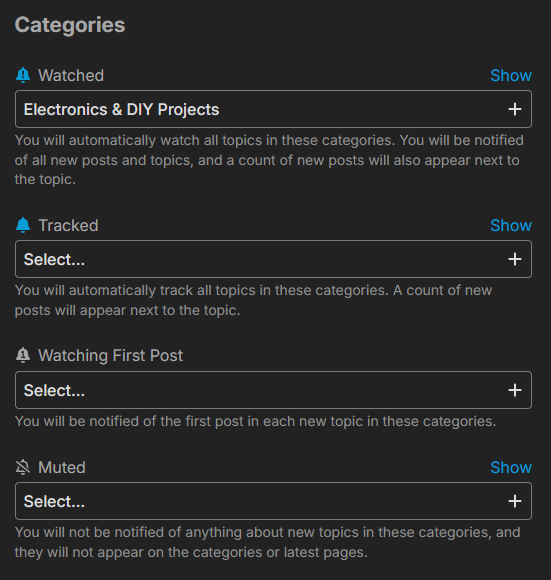Image resolution: width=551 pixels, height=580 pixels.
Task: Open the Muted categories Select... placeholder
Action: click(54, 502)
